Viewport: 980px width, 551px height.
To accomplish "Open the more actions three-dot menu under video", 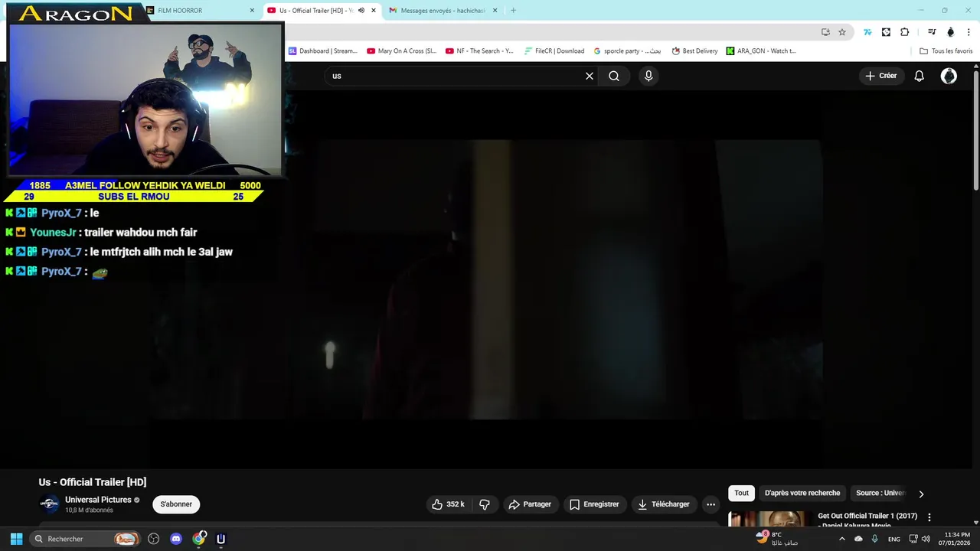I will (x=710, y=504).
